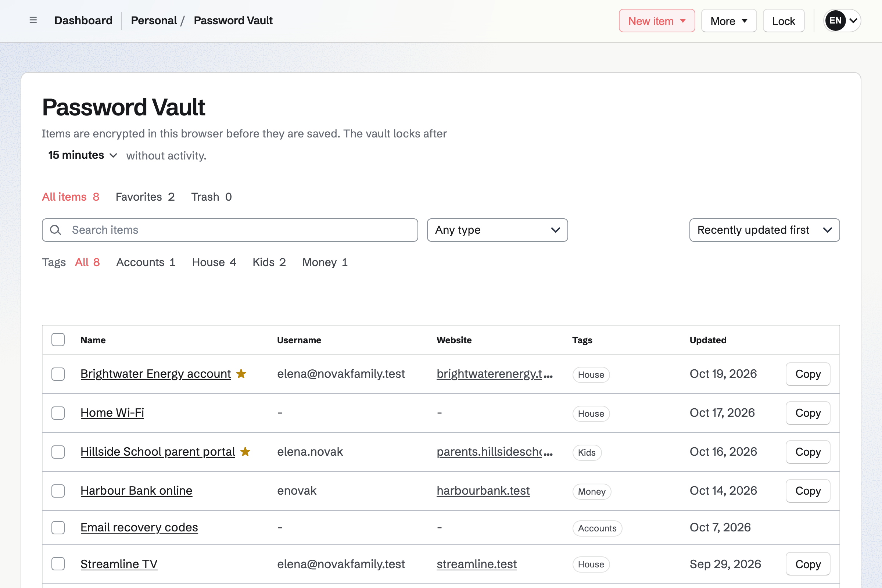The image size is (882, 588).
Task: Open the New item dropdown
Action: (x=657, y=21)
